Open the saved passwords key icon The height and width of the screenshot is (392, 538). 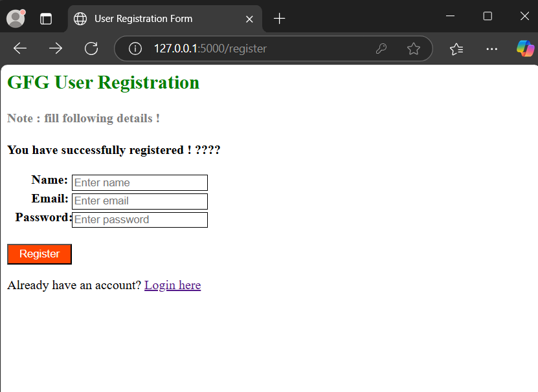(x=381, y=49)
